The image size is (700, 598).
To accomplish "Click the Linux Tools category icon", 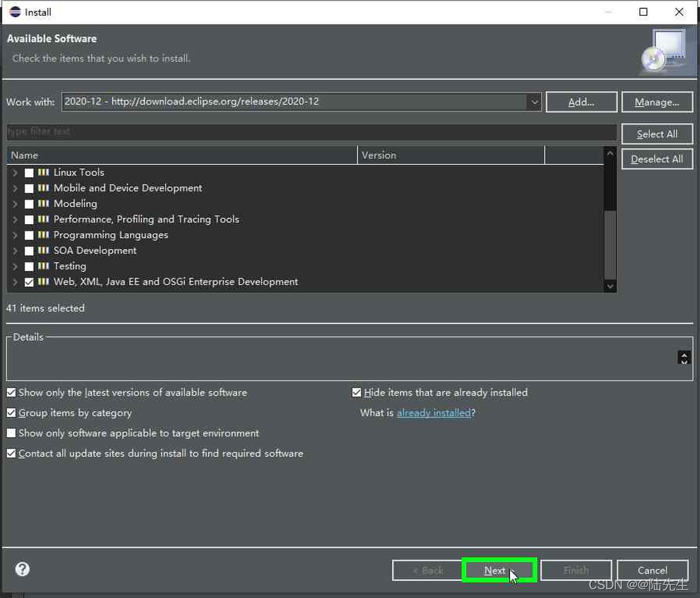I will [43, 172].
